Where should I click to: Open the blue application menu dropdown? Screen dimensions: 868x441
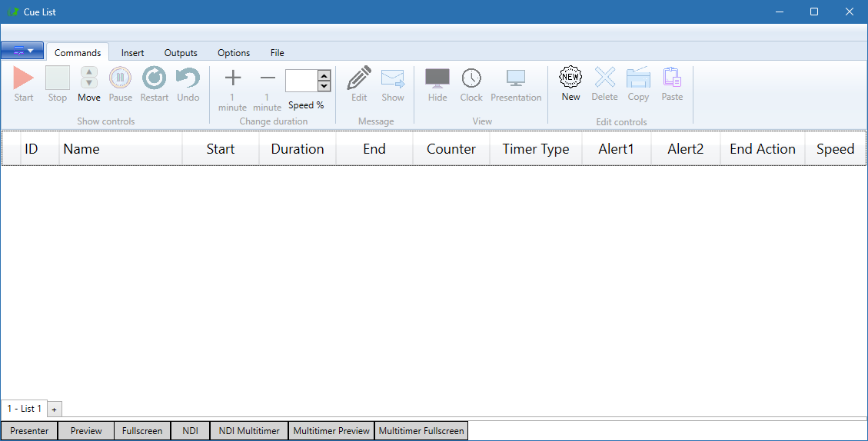tap(22, 51)
